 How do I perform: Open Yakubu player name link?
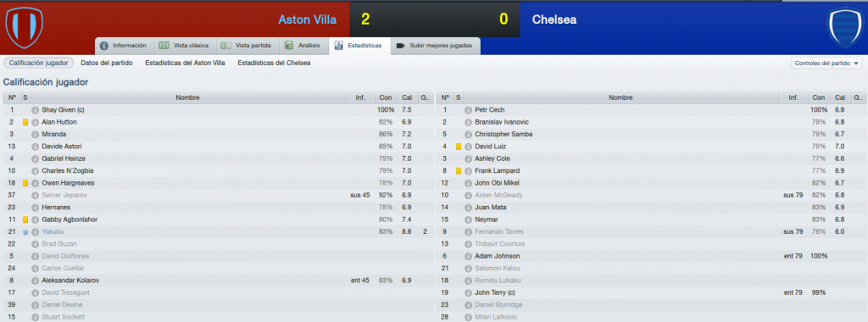pos(53,232)
